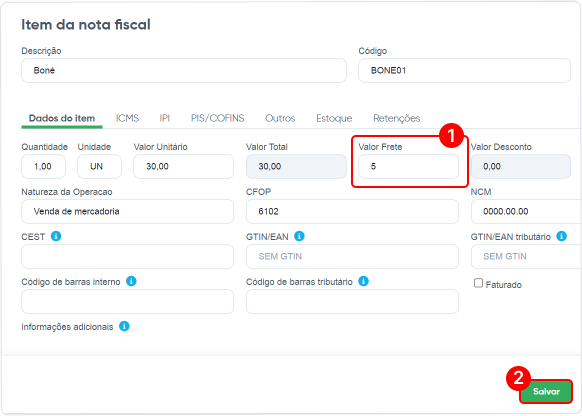Open the Estoque tab
Image resolution: width=582 pixels, height=416 pixels.
click(x=334, y=118)
